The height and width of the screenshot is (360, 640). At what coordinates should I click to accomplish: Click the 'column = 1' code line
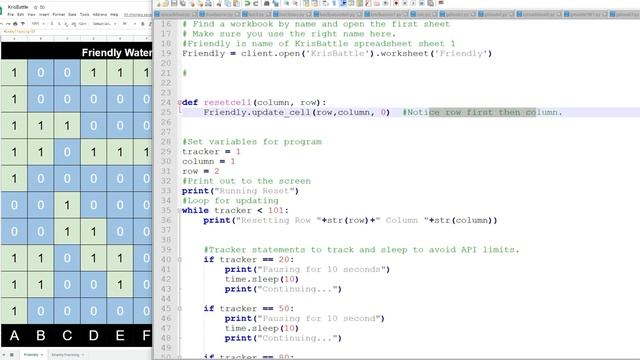[x=209, y=161]
